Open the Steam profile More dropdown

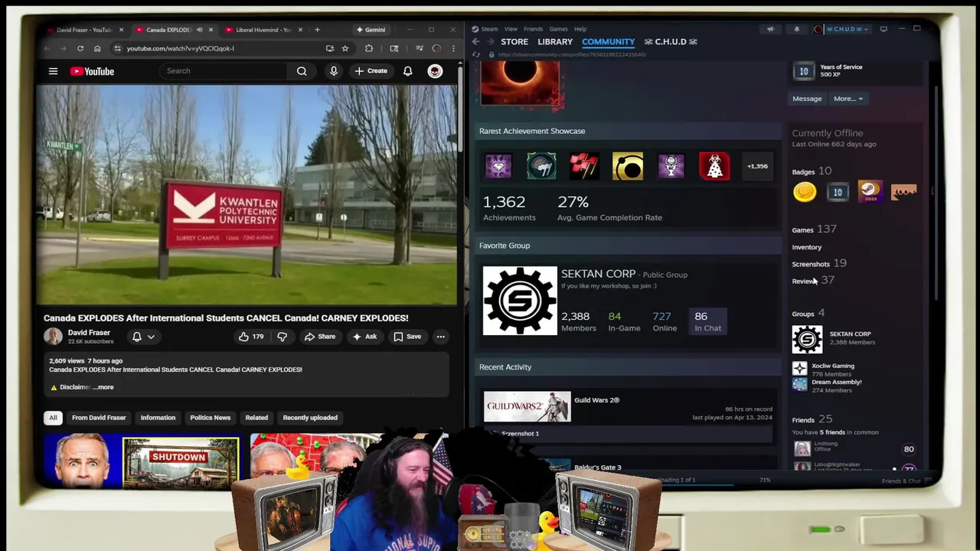[x=848, y=99]
